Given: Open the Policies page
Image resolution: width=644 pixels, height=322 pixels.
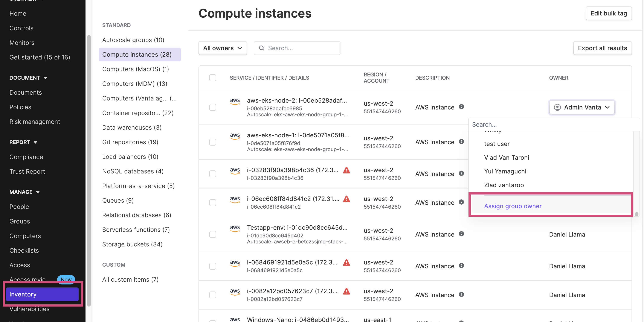Looking at the screenshot, I should tap(20, 107).
